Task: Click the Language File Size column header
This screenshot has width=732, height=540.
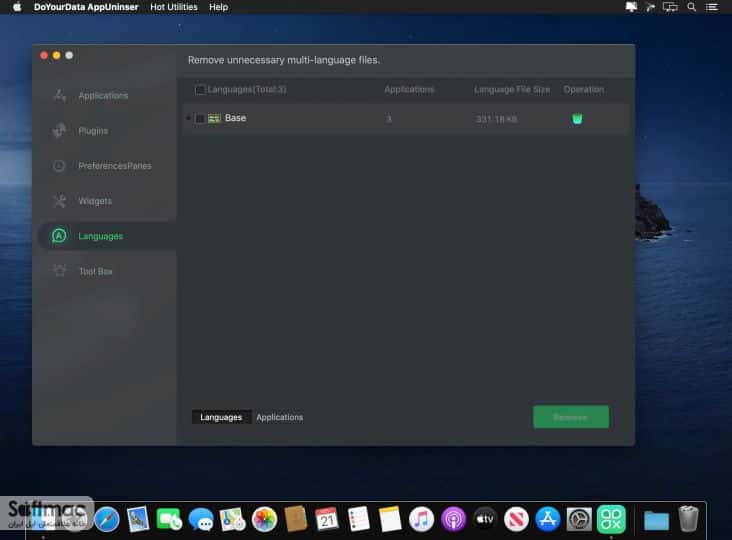Action: point(512,89)
